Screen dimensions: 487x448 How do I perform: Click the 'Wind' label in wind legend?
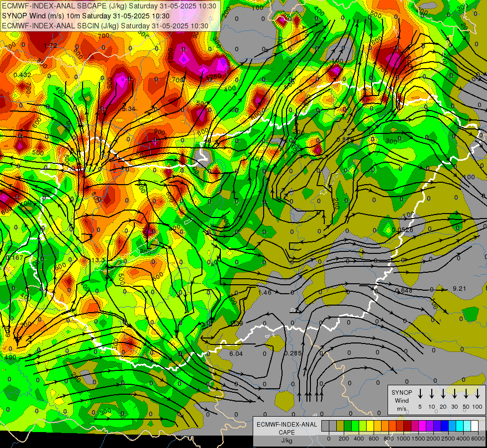pyautogui.click(x=401, y=400)
